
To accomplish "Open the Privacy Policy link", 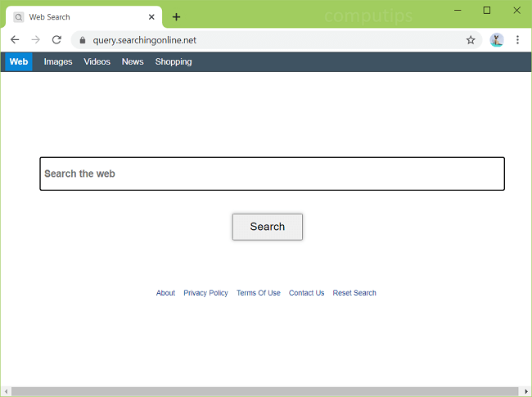I will pos(205,293).
